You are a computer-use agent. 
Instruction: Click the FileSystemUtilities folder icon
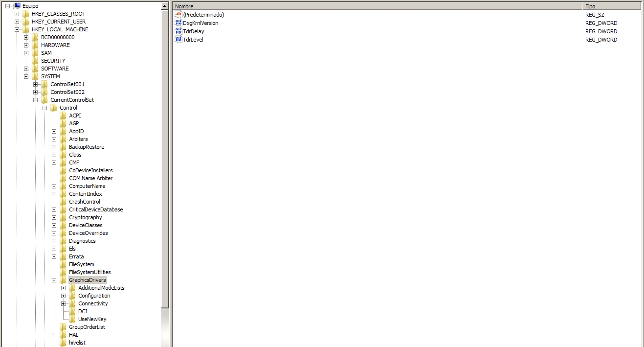[x=63, y=272]
